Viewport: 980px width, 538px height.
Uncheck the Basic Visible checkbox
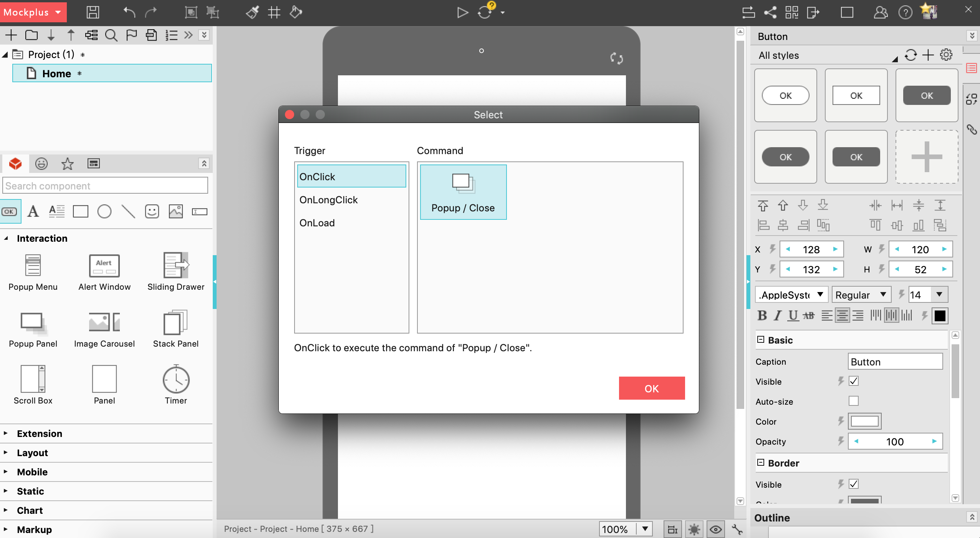[854, 381]
